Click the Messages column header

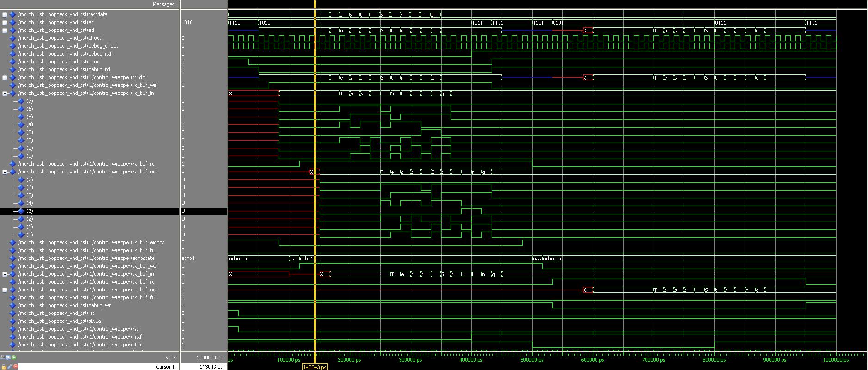164,4
